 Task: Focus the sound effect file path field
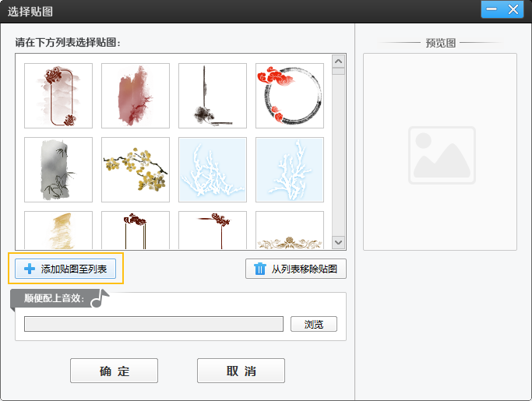click(153, 324)
